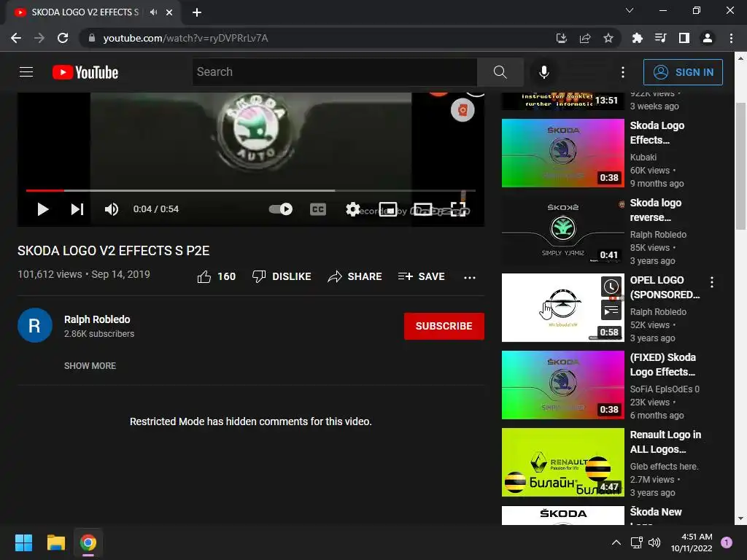
Task: Click the address bar URL
Action: point(185,38)
